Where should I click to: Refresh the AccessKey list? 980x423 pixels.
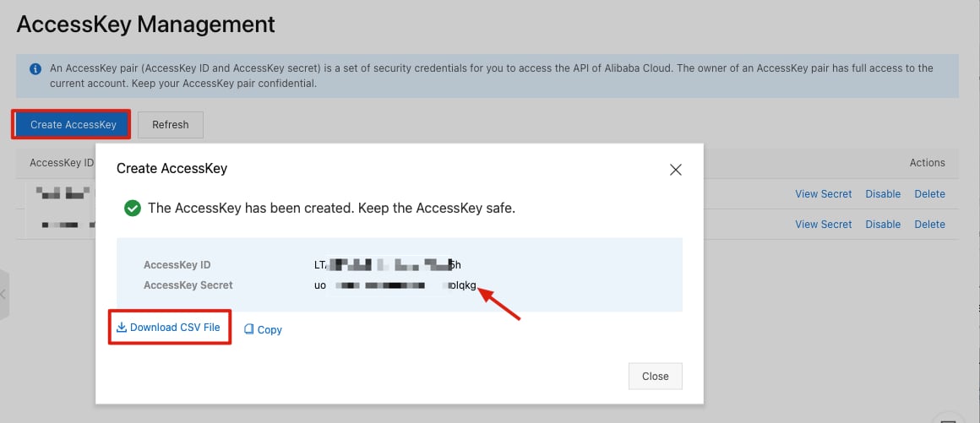(x=170, y=124)
